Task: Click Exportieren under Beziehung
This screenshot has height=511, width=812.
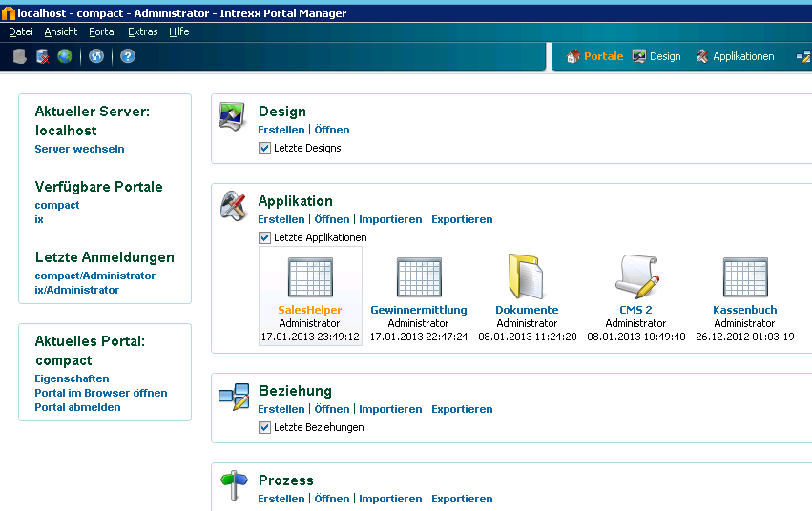Action: pyautogui.click(x=462, y=409)
